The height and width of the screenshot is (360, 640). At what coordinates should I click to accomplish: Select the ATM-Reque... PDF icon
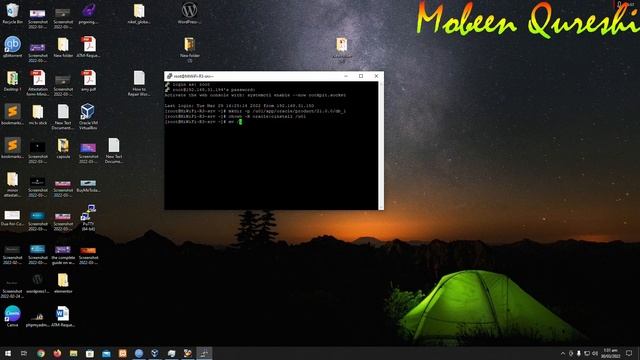(88, 47)
